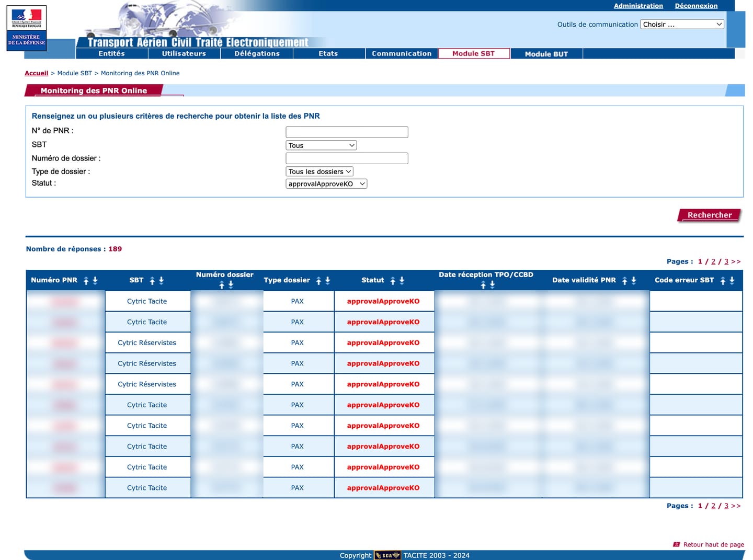Click the Déconnexion link
753x560 pixels.
(x=696, y=6)
